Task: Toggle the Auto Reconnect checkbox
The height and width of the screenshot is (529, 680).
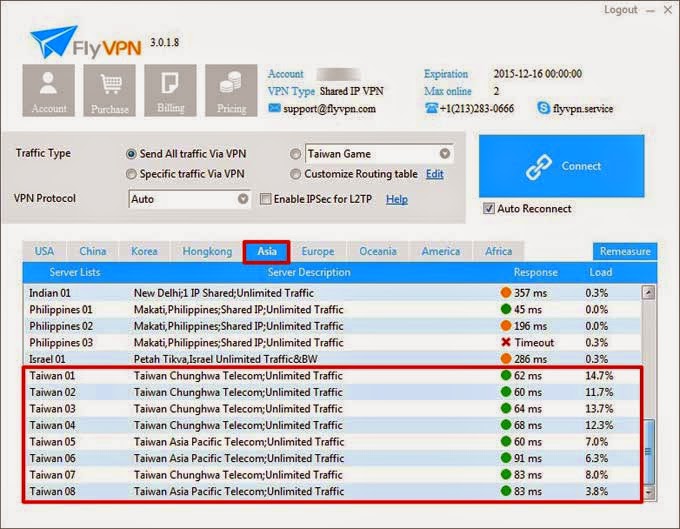Action: 489,209
